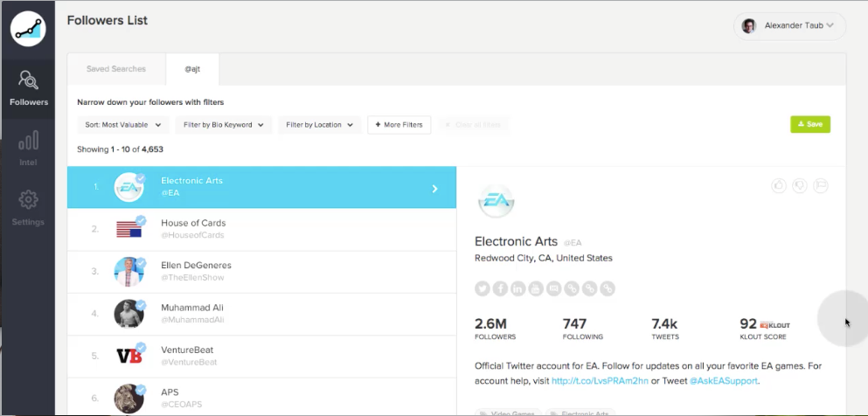Click last chain-link icon in social row
Viewport: 868px width, 416px height.
pos(608,288)
